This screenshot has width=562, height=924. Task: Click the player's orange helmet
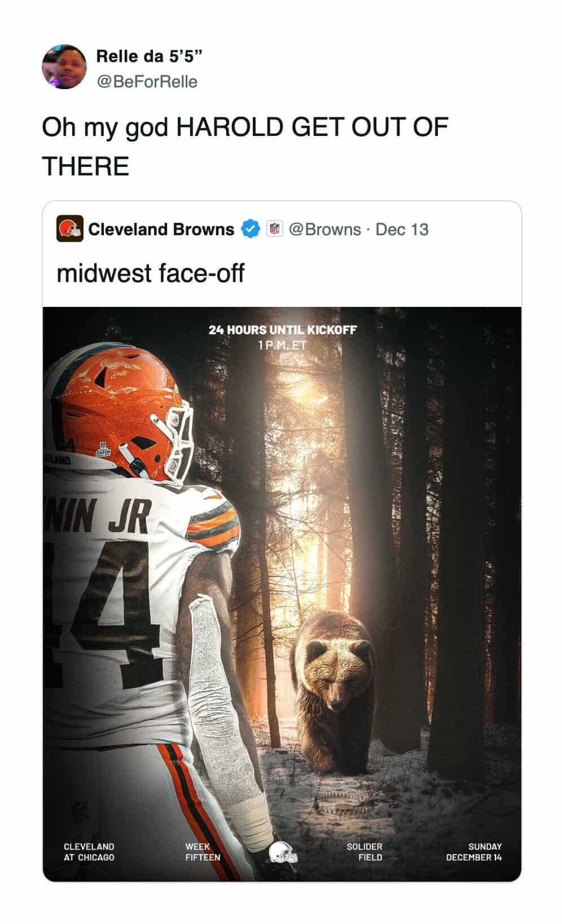[x=121, y=412]
